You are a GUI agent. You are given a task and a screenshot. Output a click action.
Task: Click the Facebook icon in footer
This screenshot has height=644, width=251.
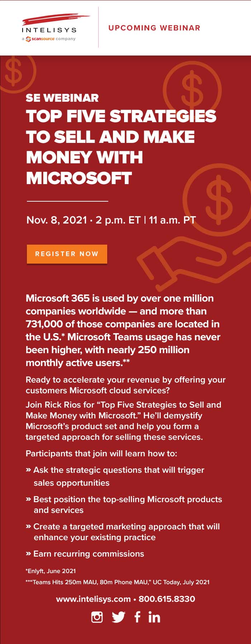tap(137, 617)
